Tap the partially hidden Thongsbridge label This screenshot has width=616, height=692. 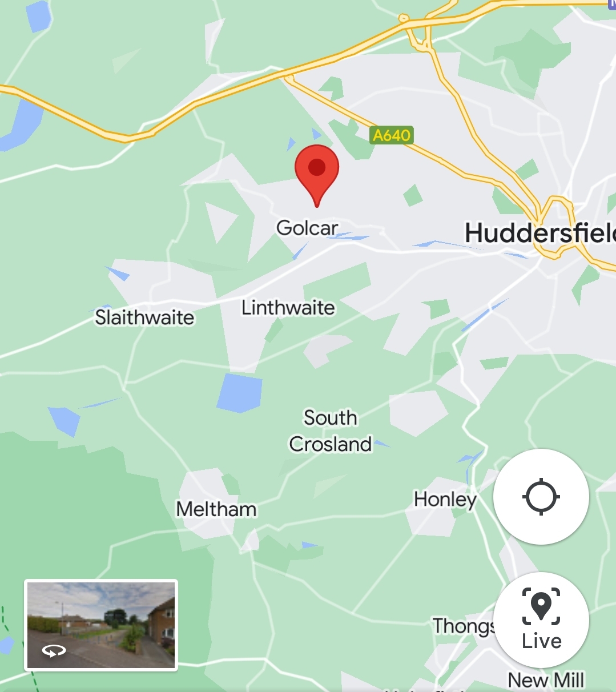click(464, 626)
